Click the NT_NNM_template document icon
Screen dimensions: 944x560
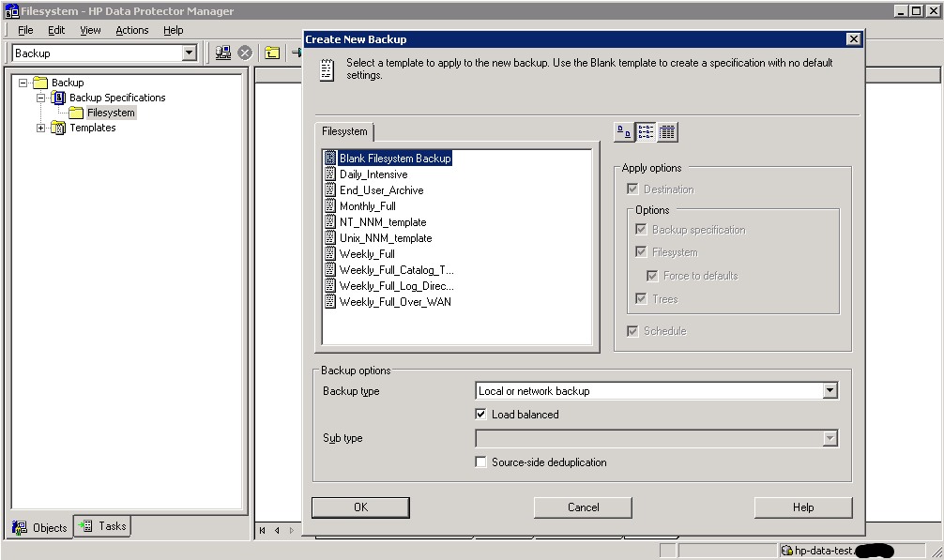pos(330,222)
